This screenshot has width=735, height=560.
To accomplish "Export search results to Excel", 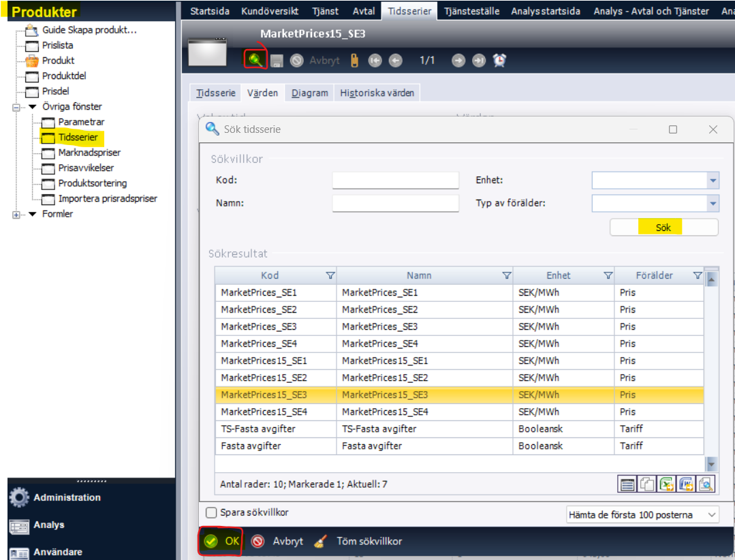I will point(666,484).
